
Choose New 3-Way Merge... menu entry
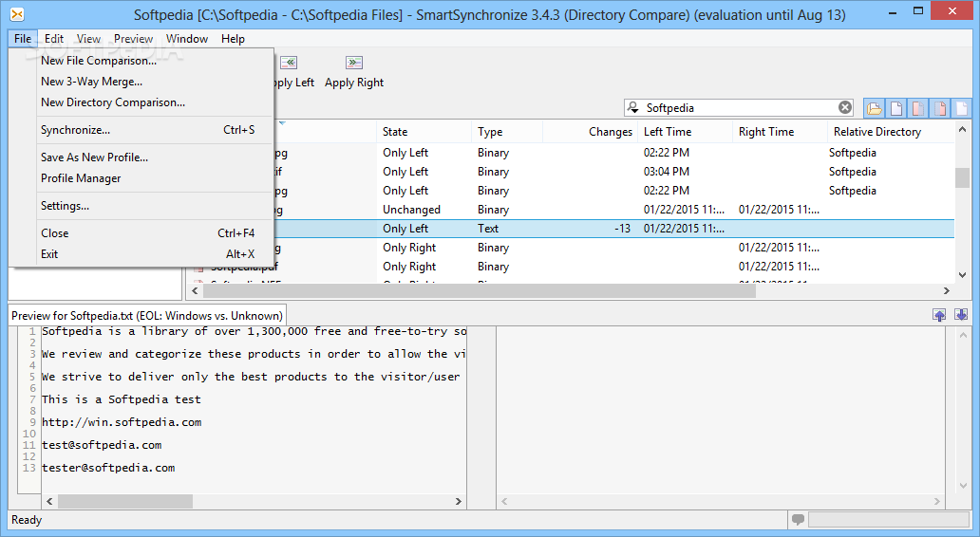(x=141, y=82)
